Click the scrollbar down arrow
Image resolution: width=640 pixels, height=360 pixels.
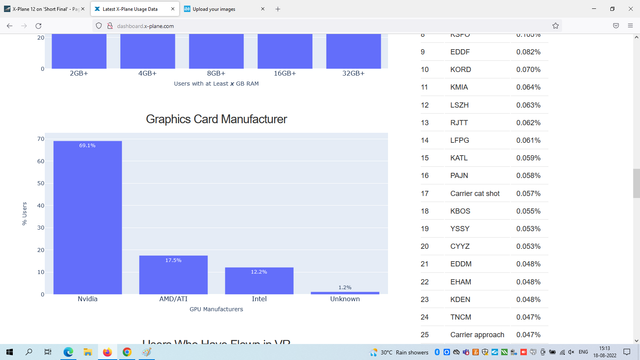click(636, 340)
